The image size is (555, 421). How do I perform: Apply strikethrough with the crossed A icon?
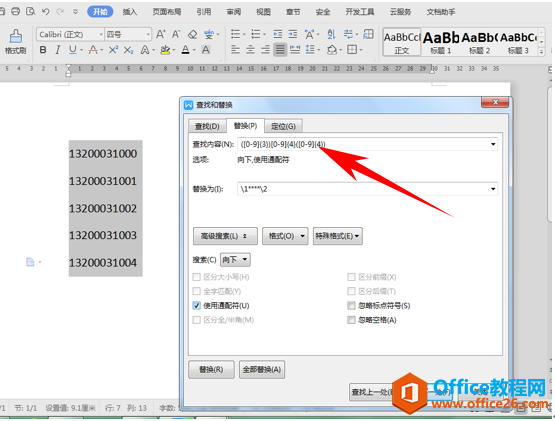[93, 50]
